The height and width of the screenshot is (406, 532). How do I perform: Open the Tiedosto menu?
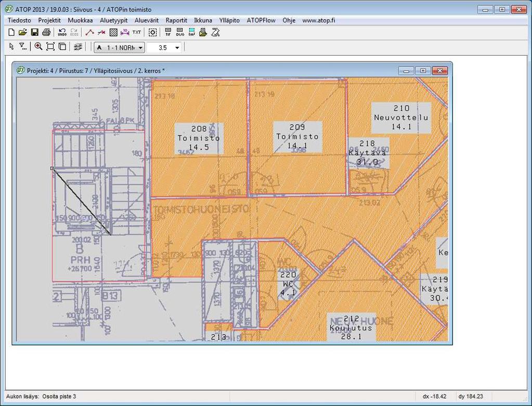19,20
